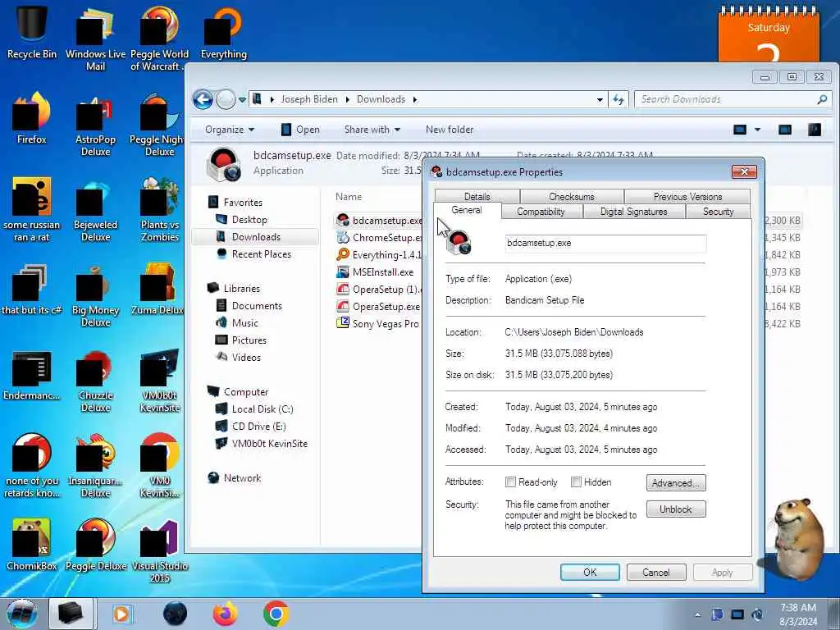Open Endermanch desktop shortcut
Viewport: 840px width, 630px height.
(x=32, y=375)
